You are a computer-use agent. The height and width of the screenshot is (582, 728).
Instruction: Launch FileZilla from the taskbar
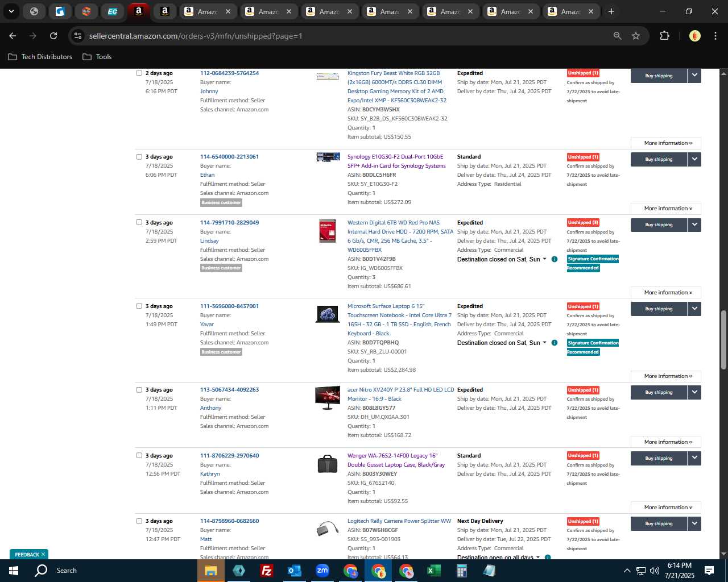[266, 571]
